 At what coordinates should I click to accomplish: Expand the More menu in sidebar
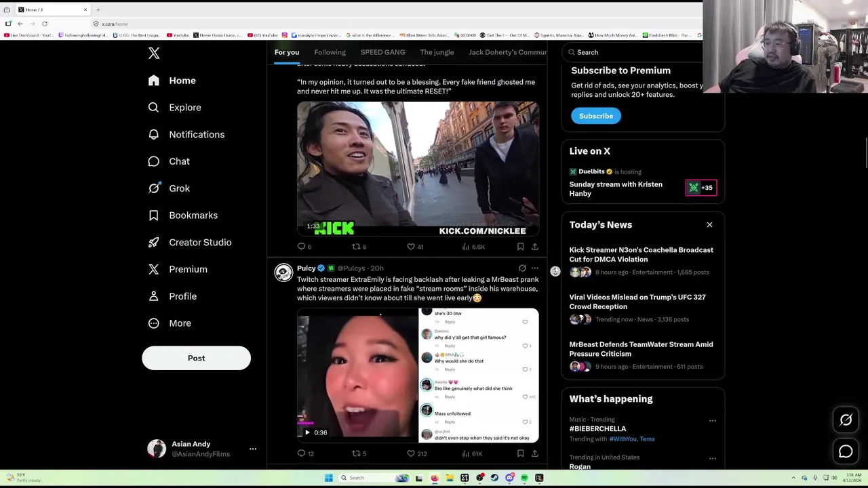coord(170,323)
